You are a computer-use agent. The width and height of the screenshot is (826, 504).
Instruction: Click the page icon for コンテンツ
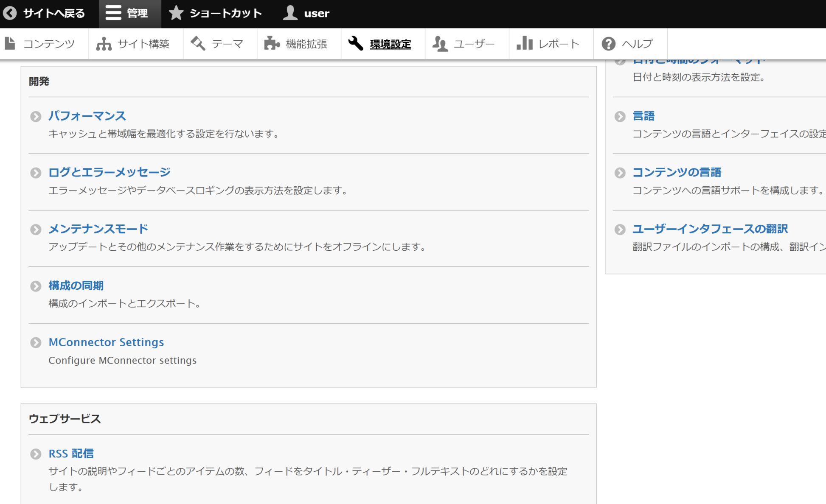pyautogui.click(x=10, y=43)
